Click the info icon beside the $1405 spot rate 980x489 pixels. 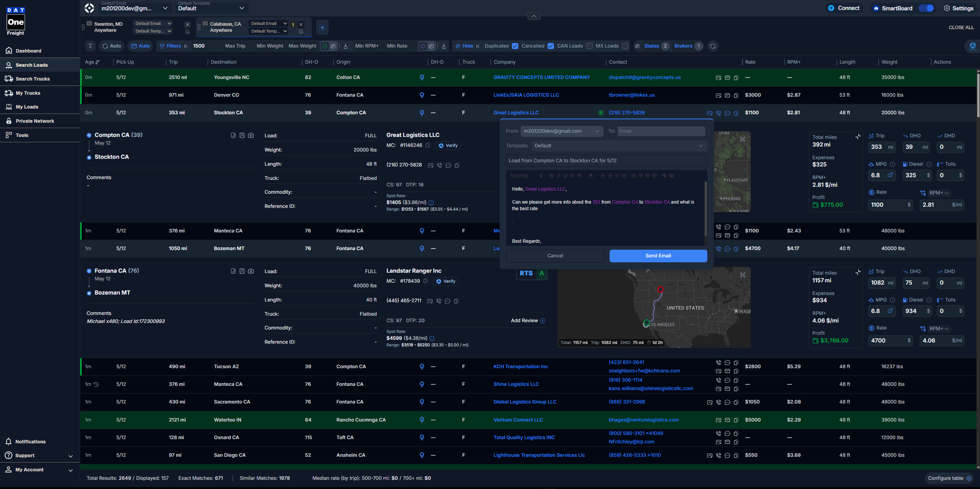pyautogui.click(x=431, y=203)
